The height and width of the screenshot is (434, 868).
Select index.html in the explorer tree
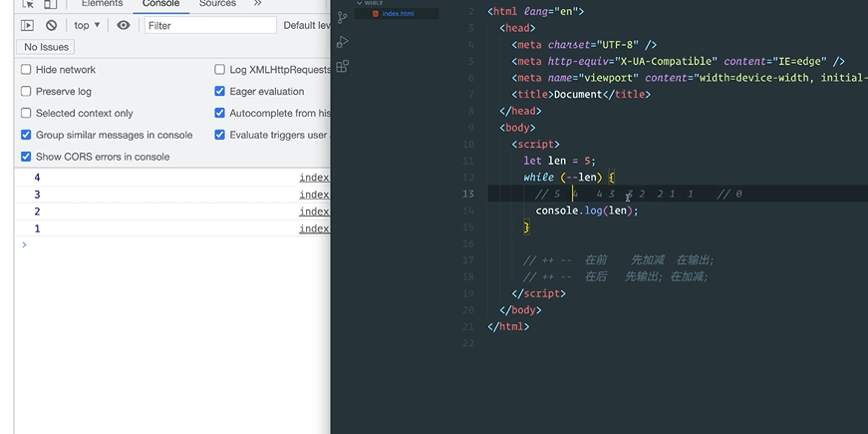[x=397, y=14]
